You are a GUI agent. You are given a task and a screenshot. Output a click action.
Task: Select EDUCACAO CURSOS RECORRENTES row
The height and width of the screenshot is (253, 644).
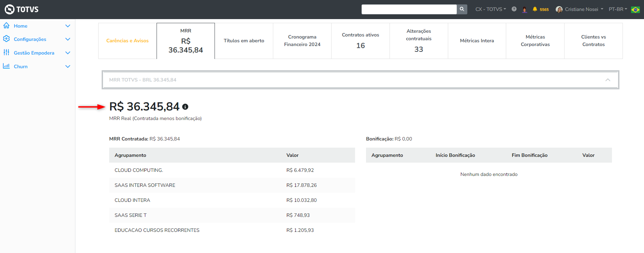pos(232,230)
